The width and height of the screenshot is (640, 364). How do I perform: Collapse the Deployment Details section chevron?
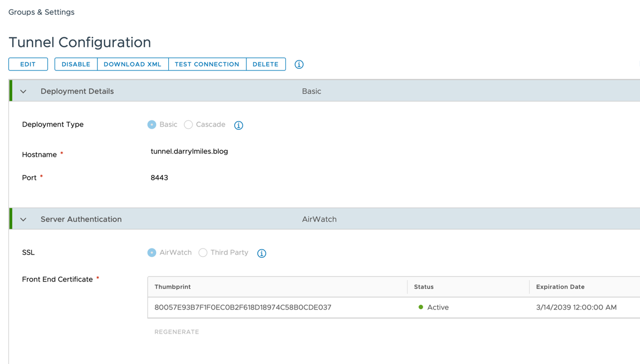[x=23, y=91]
